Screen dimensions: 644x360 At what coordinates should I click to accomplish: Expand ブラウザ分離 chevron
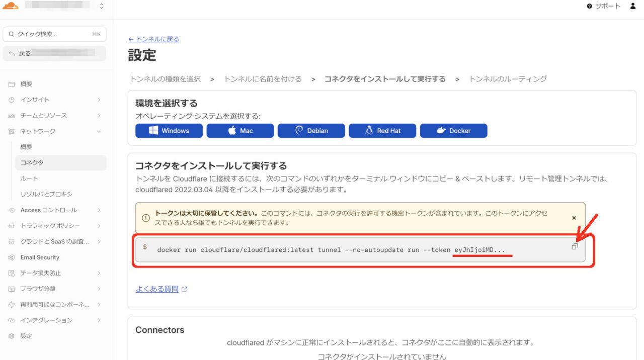click(99, 289)
